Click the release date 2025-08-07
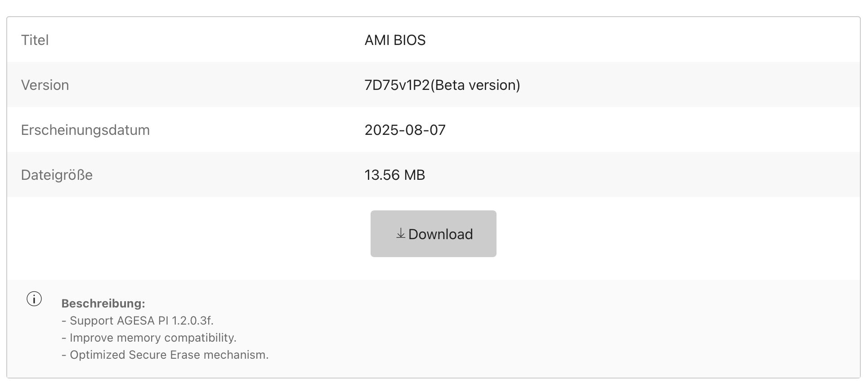The width and height of the screenshot is (868, 383). (405, 130)
